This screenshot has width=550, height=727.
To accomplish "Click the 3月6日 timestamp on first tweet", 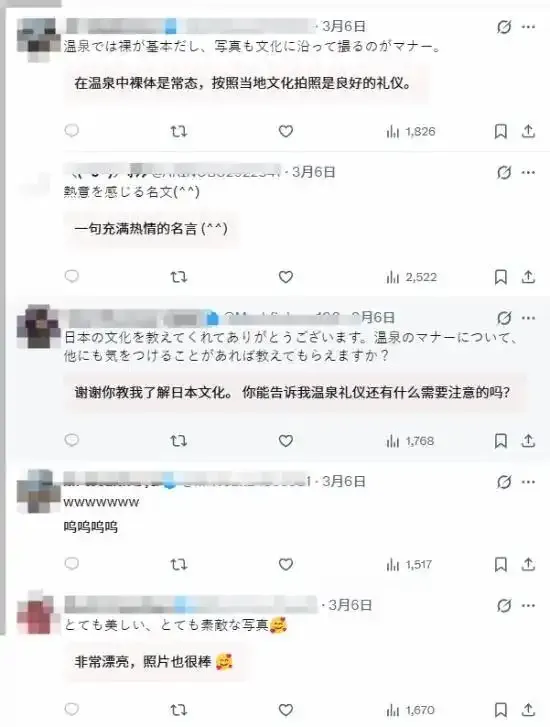I will (x=344, y=26).
